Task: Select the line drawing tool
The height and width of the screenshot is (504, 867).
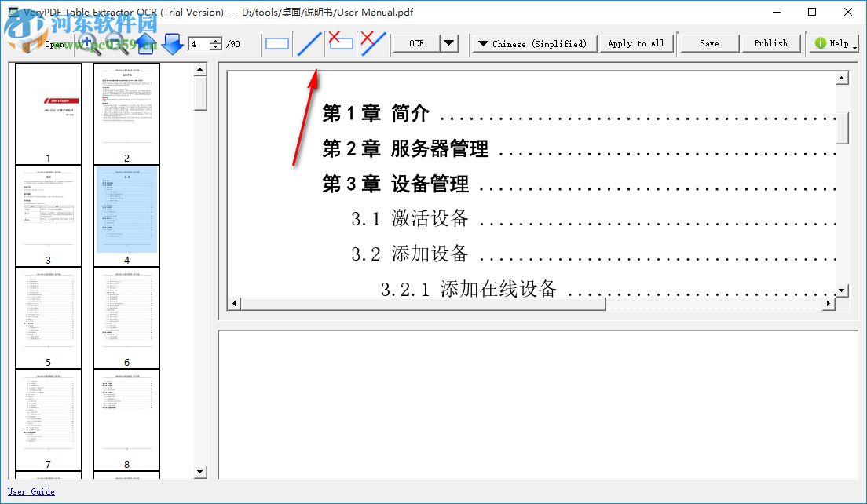Action: click(x=309, y=44)
